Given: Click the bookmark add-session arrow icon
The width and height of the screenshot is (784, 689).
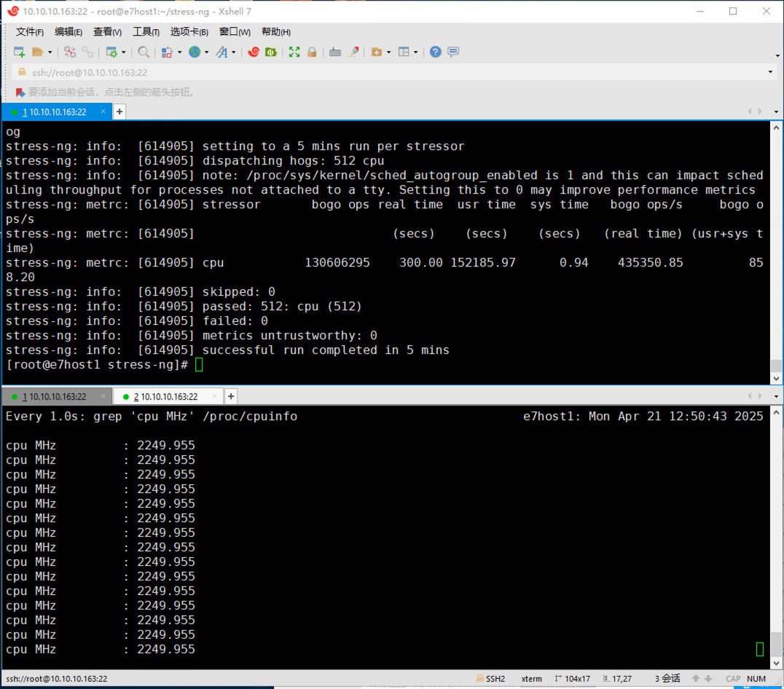Looking at the screenshot, I should [20, 92].
